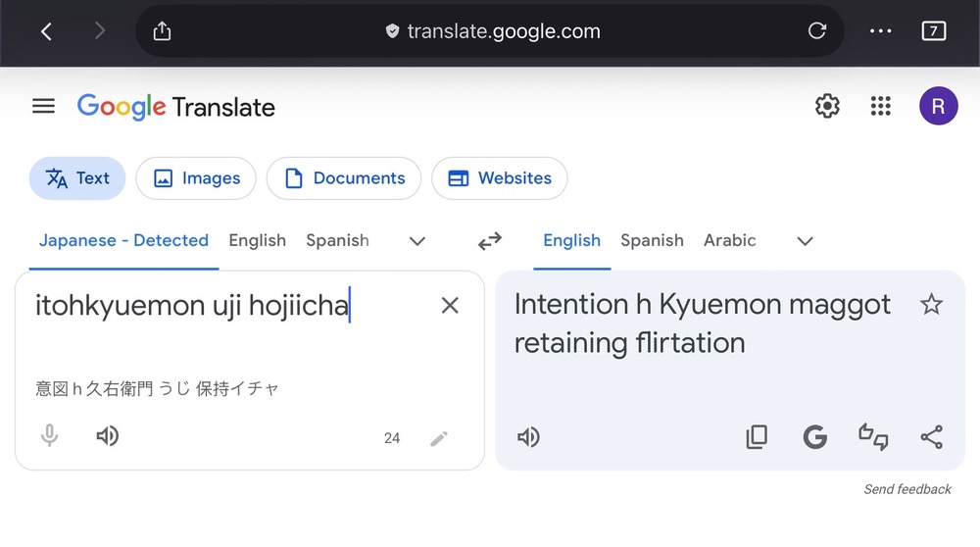Image resolution: width=980 pixels, height=547 pixels.
Task: Expand the source language list chevron
Action: pyautogui.click(x=417, y=241)
